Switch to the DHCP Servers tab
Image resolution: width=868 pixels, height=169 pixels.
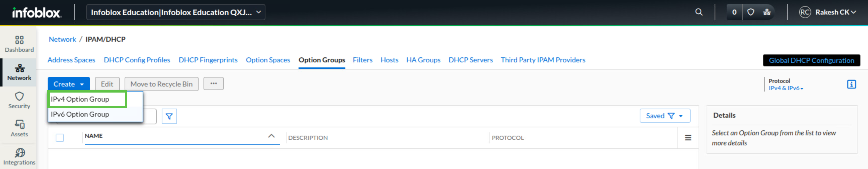coord(470,60)
